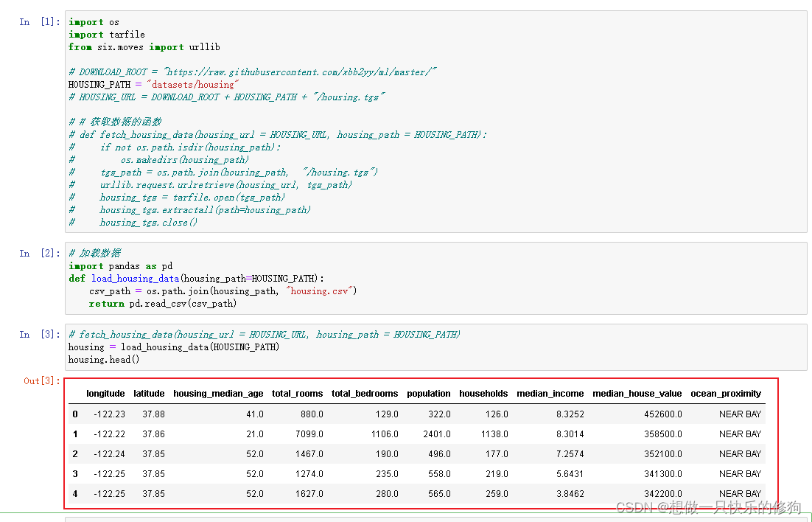This screenshot has height=522, width=812.
Task: Click households value 177.0
Action: coord(497,454)
